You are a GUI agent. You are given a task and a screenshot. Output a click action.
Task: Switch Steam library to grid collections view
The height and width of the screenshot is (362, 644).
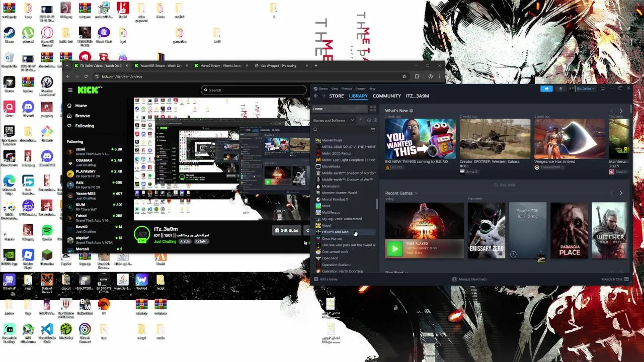click(373, 109)
